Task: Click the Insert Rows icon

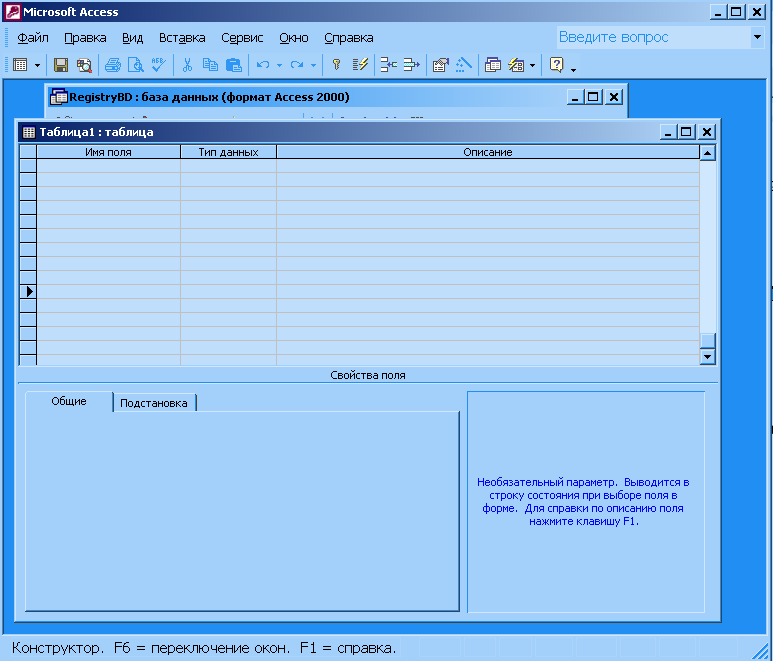Action: tap(388, 65)
